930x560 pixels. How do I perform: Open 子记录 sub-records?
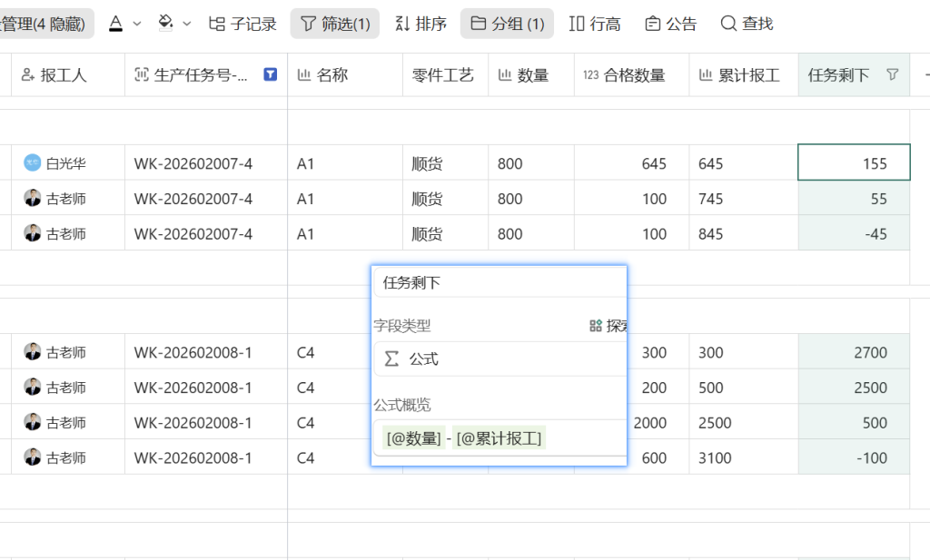pyautogui.click(x=242, y=24)
